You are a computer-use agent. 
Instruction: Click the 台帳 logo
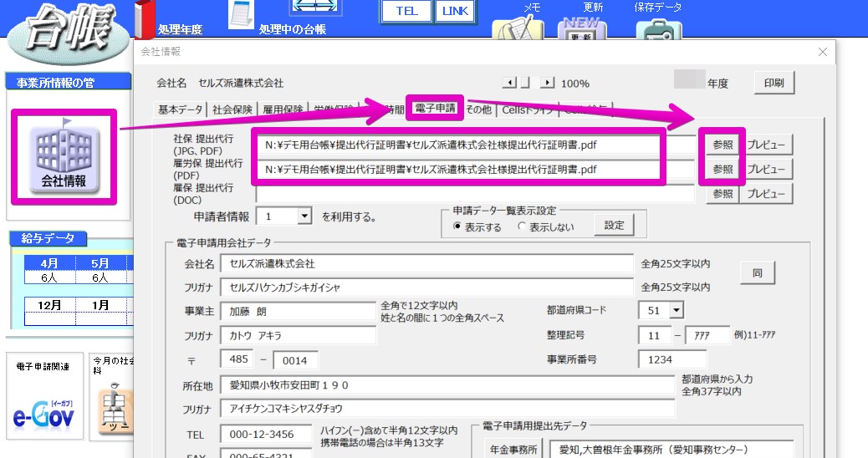click(69, 32)
